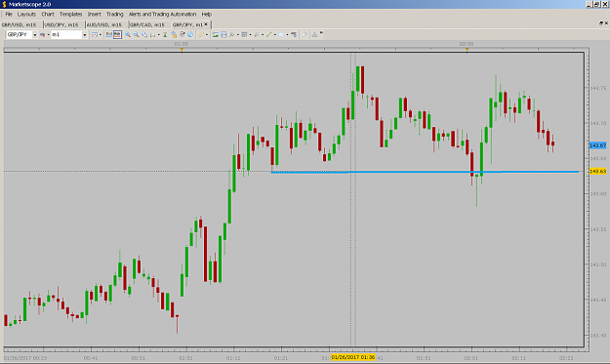Select the green trend line drawing tool
610x364 pixels.
[x=268, y=34]
